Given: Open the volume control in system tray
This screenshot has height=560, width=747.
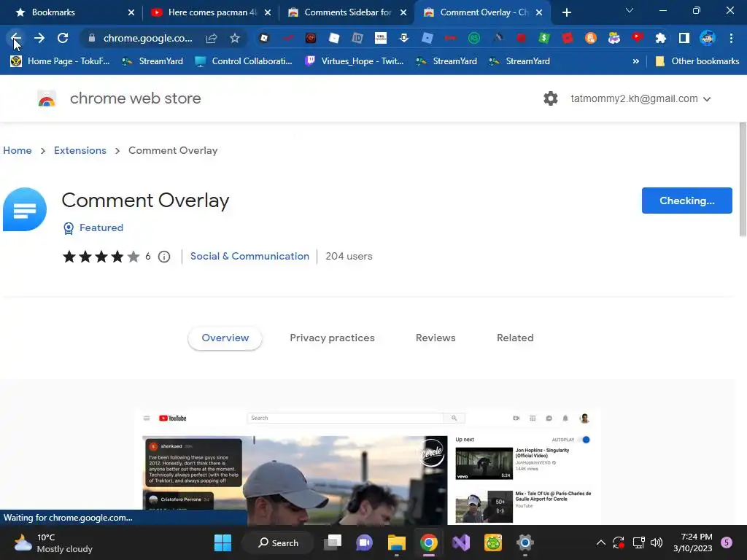Looking at the screenshot, I should pyautogui.click(x=657, y=542).
